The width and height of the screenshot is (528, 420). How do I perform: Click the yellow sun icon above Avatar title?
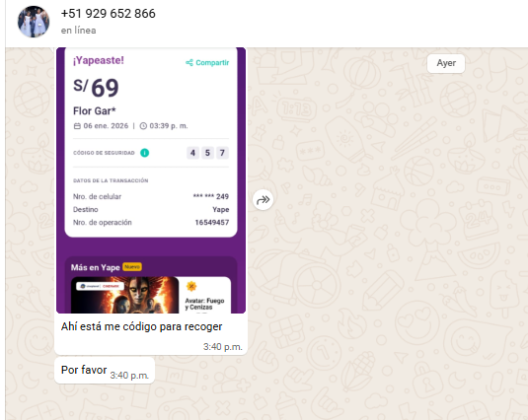point(191,286)
